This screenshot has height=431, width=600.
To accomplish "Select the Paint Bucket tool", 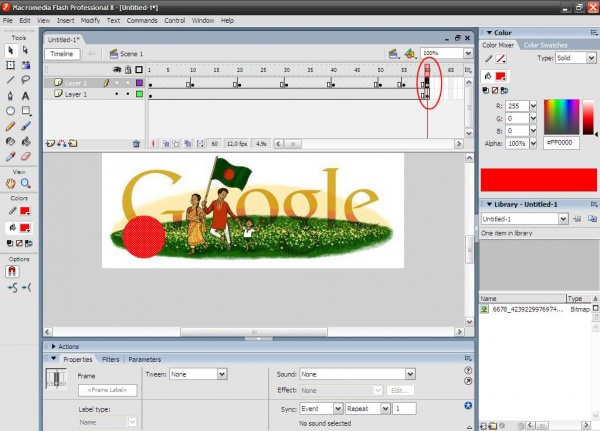I will 25,141.
